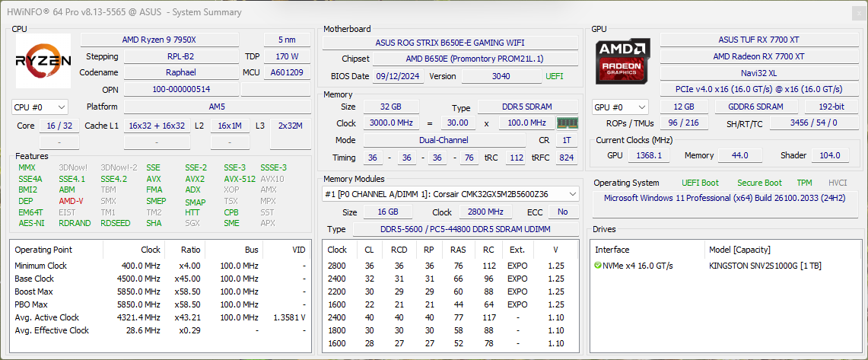Click the AMD Radeon Graphics logo
868x360 pixels.
[623, 62]
